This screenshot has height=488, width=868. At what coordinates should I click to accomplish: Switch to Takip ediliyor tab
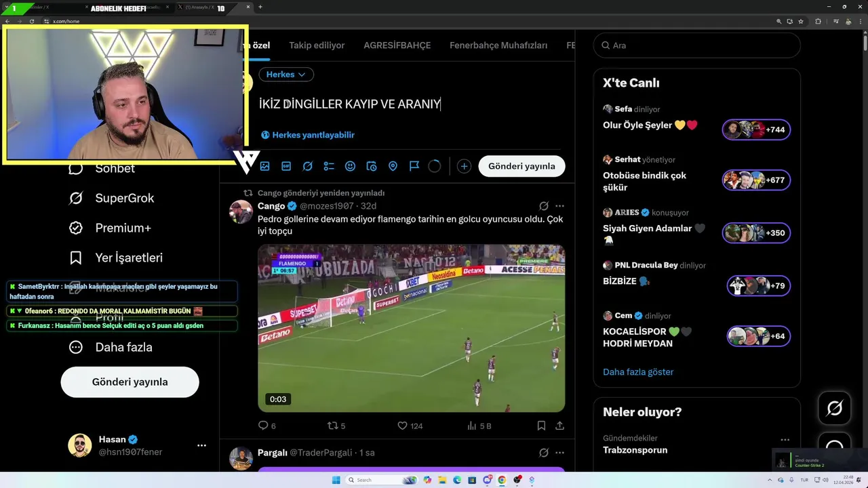tap(317, 45)
